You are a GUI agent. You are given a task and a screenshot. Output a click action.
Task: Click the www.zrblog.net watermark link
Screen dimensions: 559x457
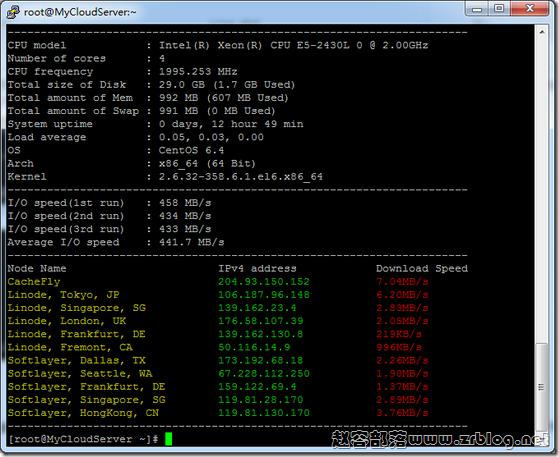click(478, 439)
